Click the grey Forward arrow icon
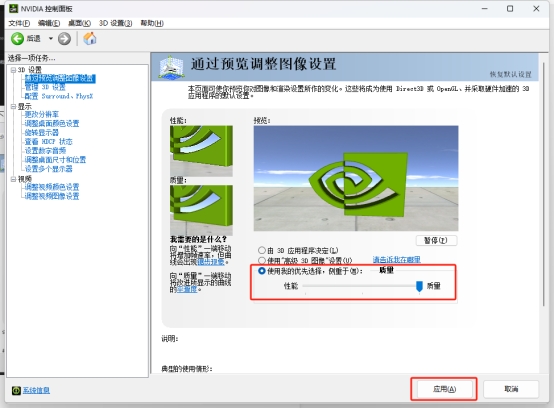 tap(64, 39)
